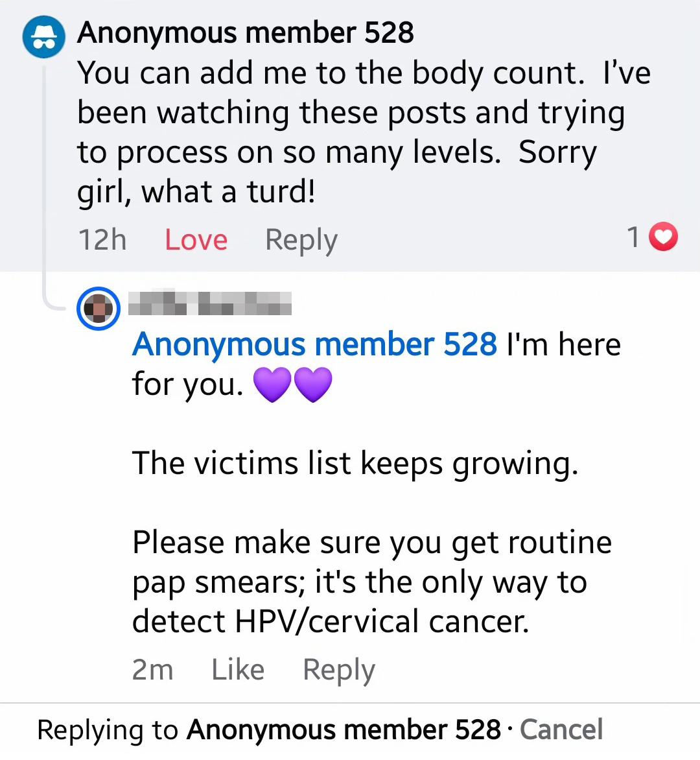Screen dimensions: 700x760
Task: Click the red heart reaction icon
Action: coord(663,237)
